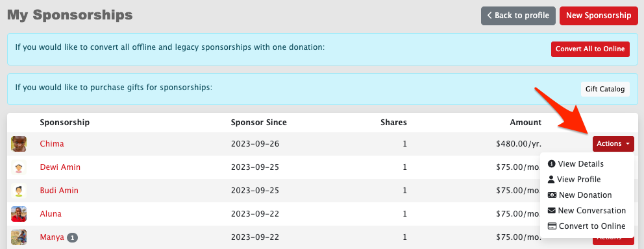
Task: Click the notification badge next to Manya
Action: pos(72,237)
